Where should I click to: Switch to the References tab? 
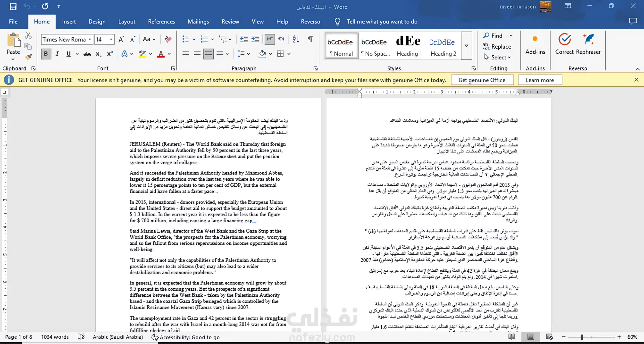tap(161, 21)
